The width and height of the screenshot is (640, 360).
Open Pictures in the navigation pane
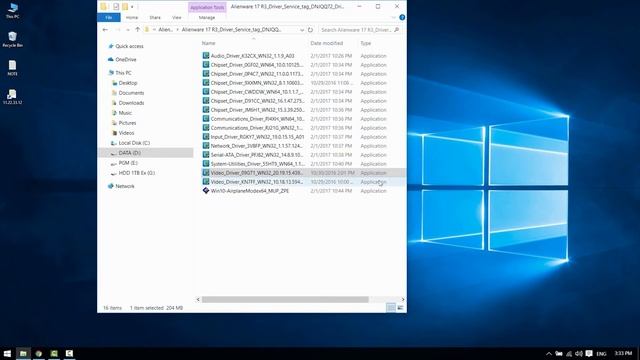127,123
